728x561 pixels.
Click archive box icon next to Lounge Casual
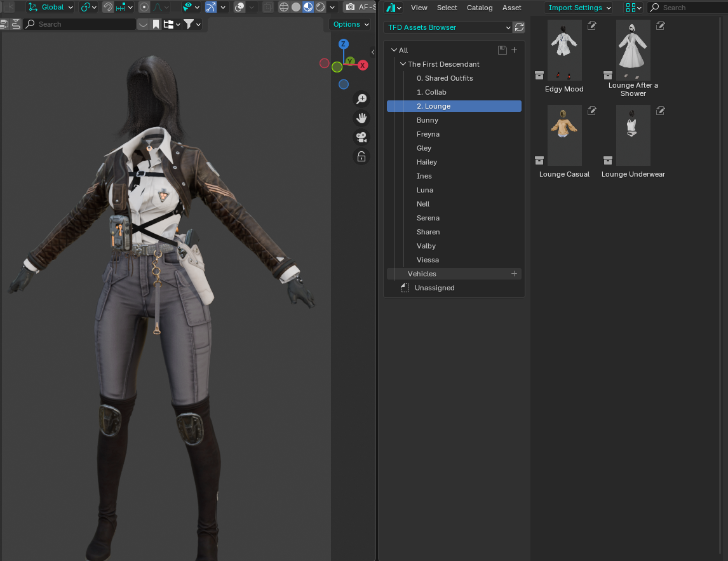539,160
